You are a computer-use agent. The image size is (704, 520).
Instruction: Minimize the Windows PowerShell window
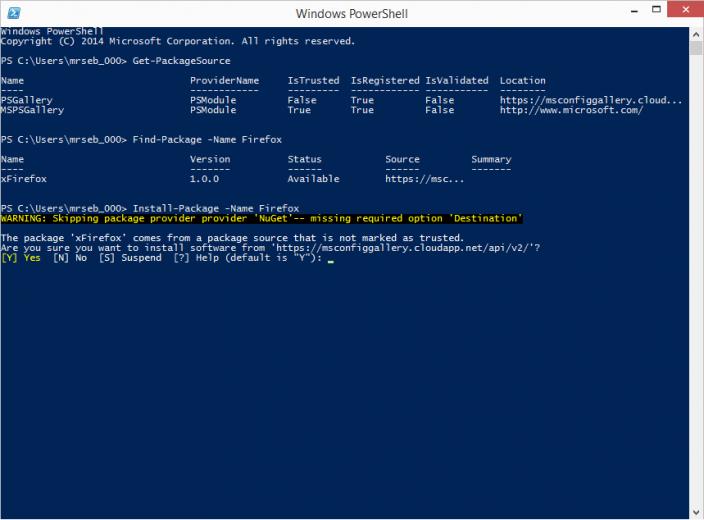[634, 11]
